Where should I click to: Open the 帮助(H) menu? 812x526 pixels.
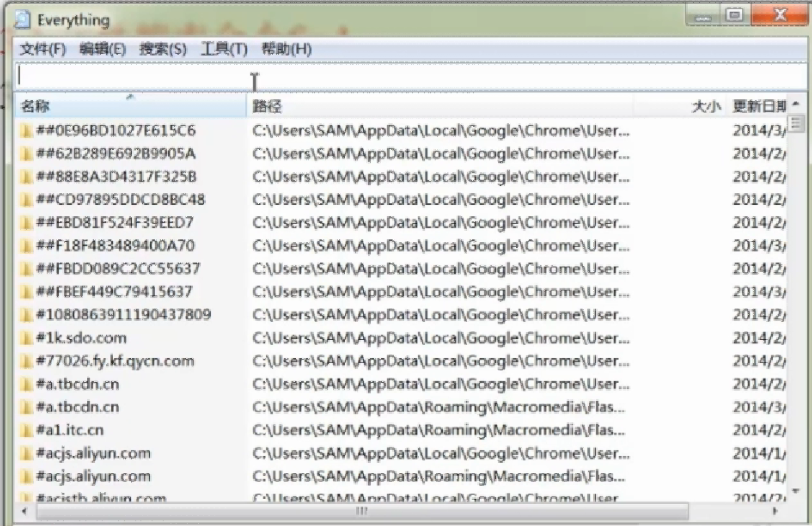pyautogui.click(x=286, y=49)
